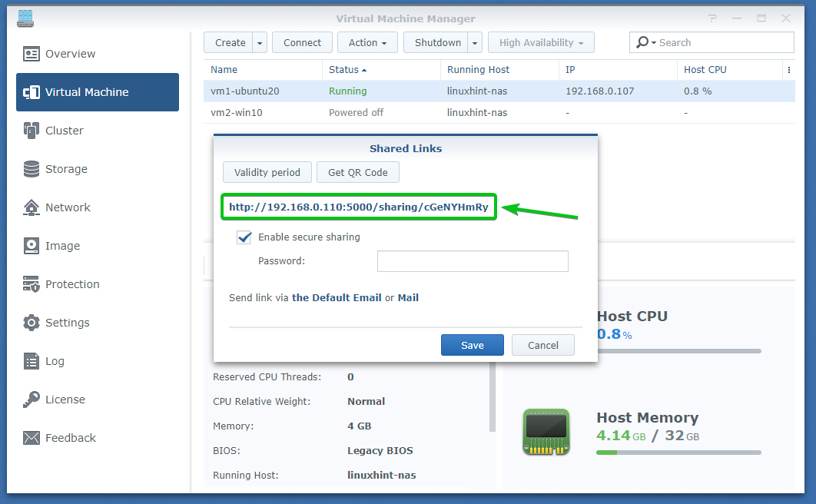
Task: Click the help question mark icon
Action: click(712, 18)
